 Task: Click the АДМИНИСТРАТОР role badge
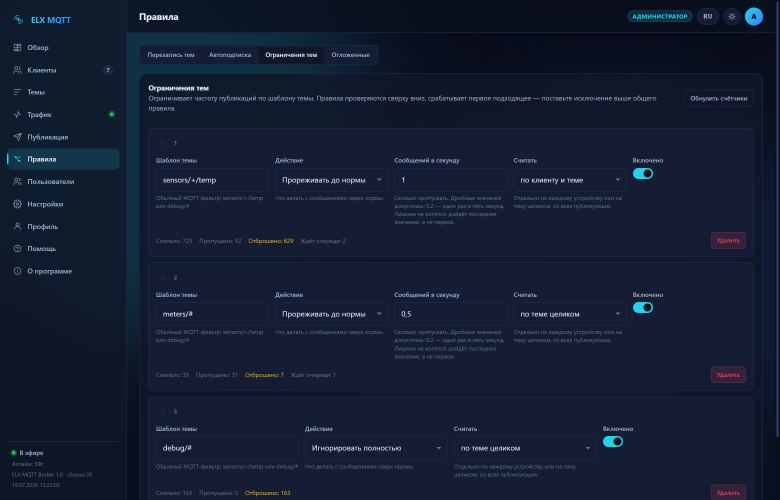[660, 16]
